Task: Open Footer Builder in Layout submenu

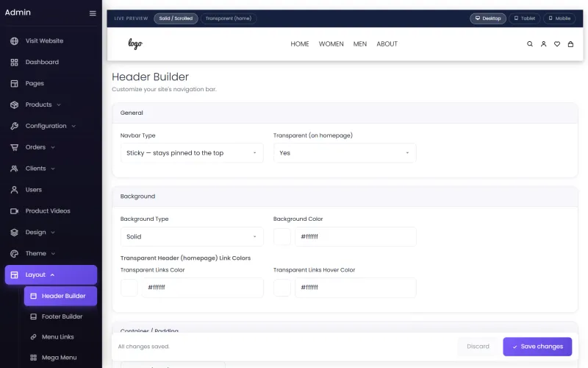Action: 60,316
